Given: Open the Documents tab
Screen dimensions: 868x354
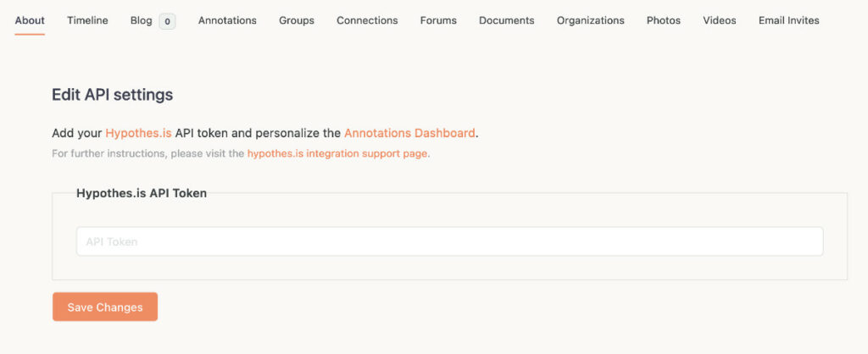Looking at the screenshot, I should coord(507,20).
